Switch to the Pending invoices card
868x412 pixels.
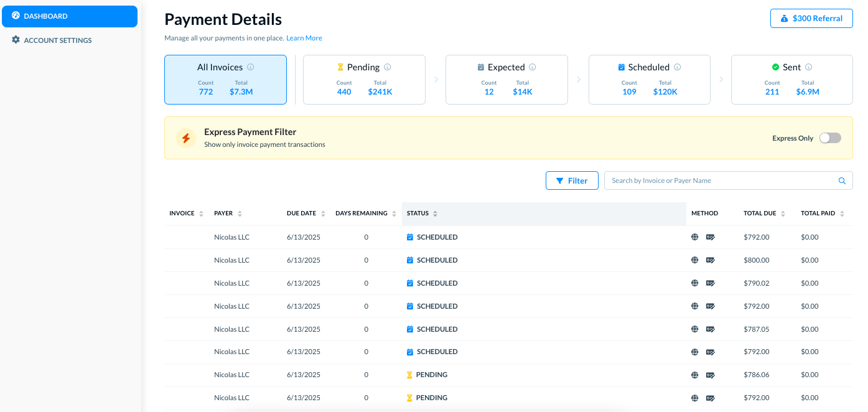[x=364, y=80]
